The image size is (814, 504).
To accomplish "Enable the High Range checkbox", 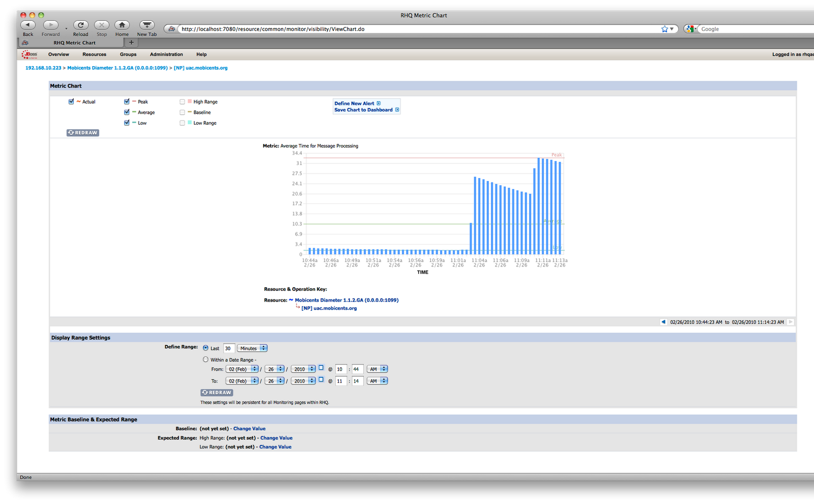I will 182,102.
